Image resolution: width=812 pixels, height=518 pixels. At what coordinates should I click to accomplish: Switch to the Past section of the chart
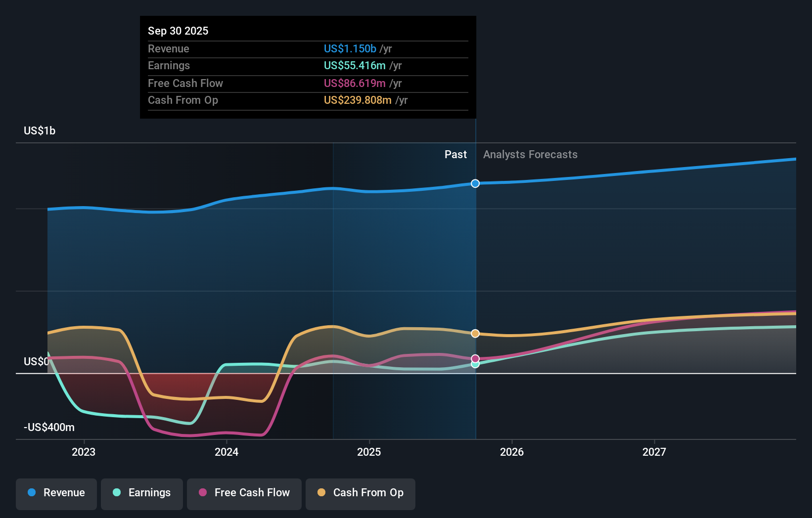455,154
